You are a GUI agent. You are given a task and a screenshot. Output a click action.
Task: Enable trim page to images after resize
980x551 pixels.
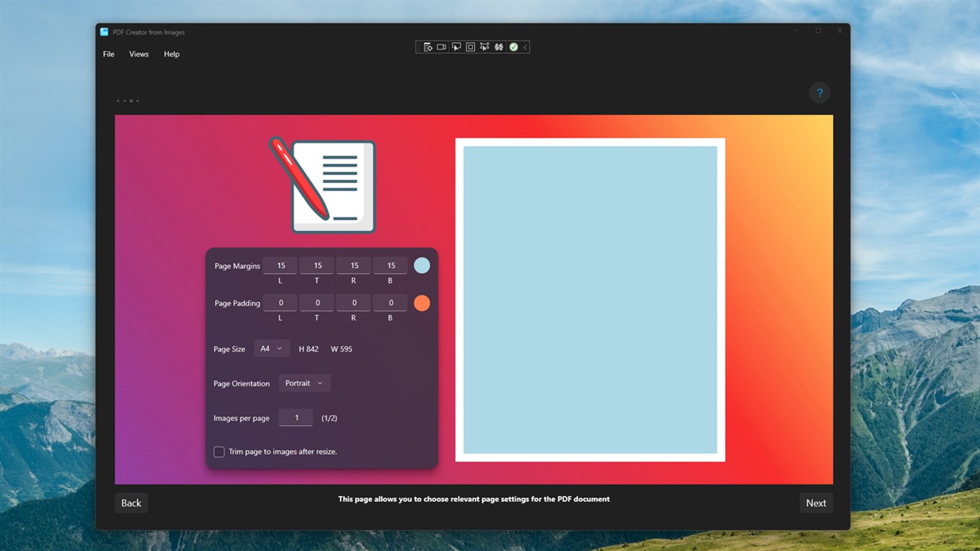point(219,452)
